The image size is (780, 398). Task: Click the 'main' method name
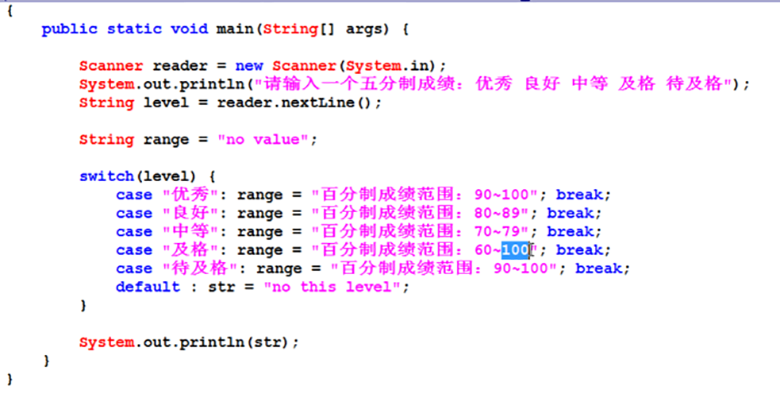[x=236, y=29]
